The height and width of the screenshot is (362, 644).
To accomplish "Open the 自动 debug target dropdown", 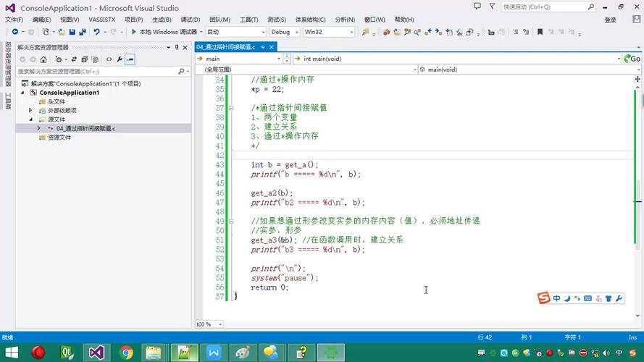I will click(235, 32).
